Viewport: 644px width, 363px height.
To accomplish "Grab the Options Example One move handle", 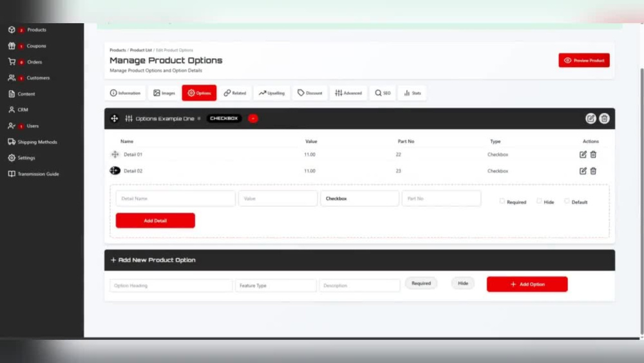I will [114, 119].
